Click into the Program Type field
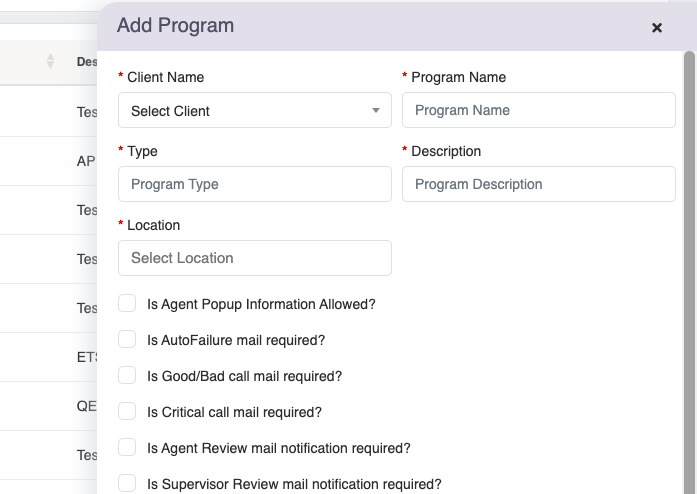The width and height of the screenshot is (697, 494). pos(254,184)
